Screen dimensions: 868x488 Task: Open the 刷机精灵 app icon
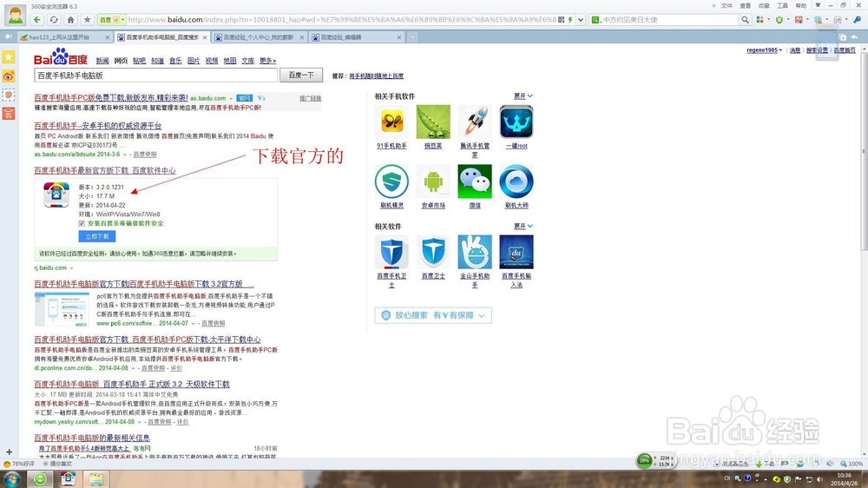coord(392,181)
